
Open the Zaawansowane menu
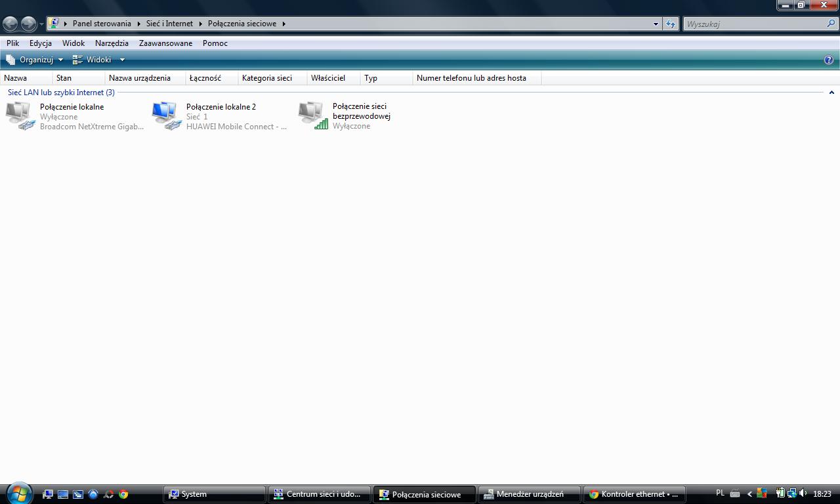point(165,43)
